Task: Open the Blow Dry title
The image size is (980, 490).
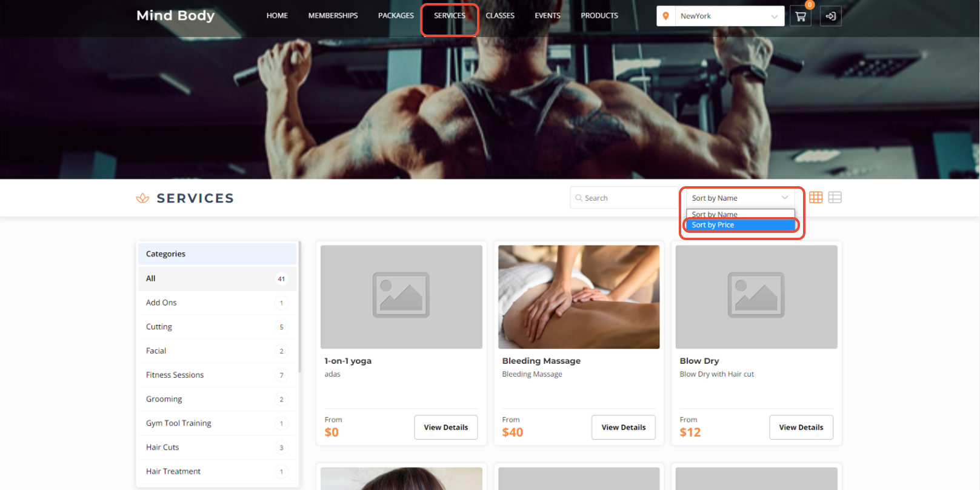Action: pos(699,361)
